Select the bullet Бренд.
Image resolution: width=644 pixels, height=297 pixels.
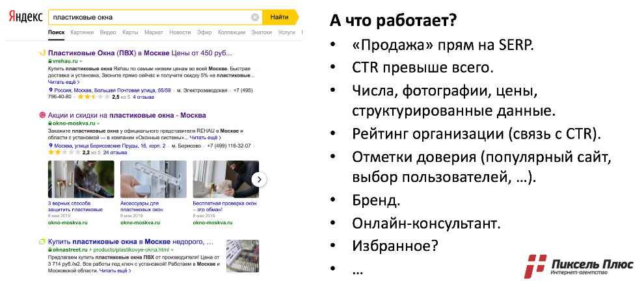click(x=376, y=201)
